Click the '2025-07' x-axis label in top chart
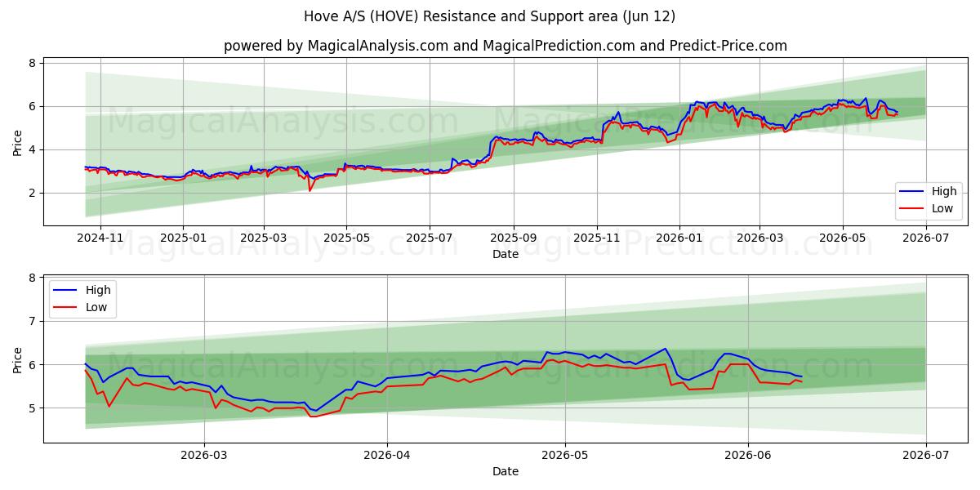This screenshot has height=490, width=980. coord(430,240)
